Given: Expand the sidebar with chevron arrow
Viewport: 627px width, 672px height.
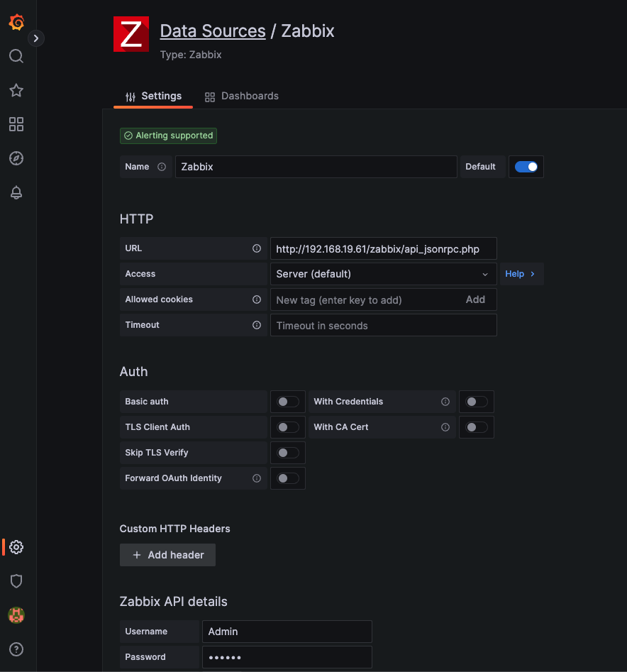Looking at the screenshot, I should (36, 38).
